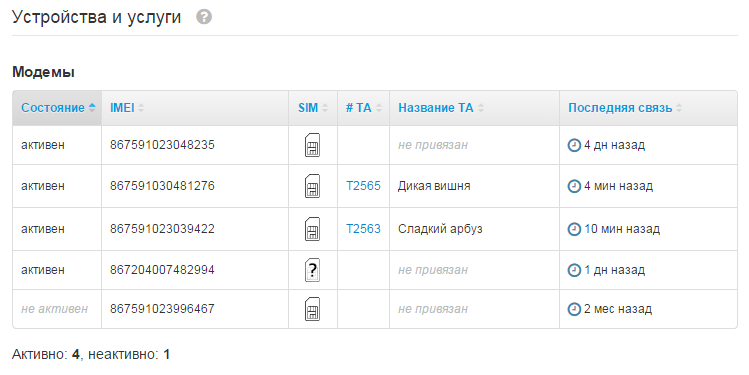Click unknown SIM question icon for 867204007482994
This screenshot has width=749, height=375.
pos(312,270)
